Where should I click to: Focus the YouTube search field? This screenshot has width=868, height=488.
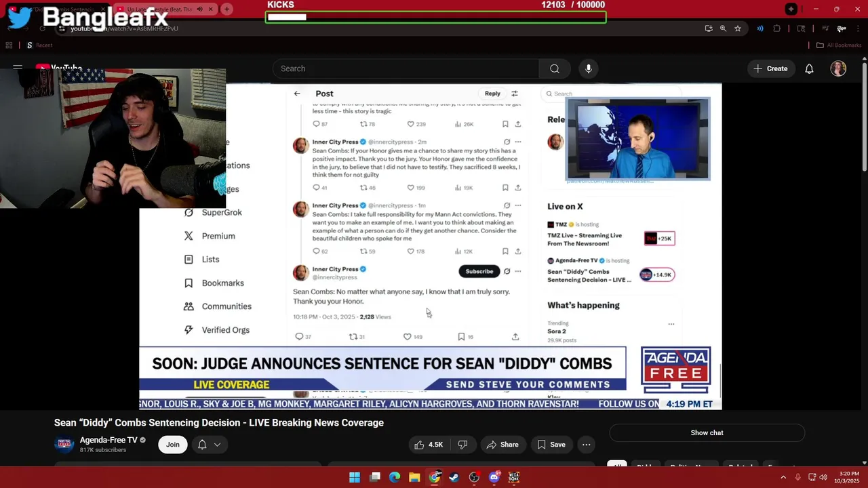[x=406, y=68]
